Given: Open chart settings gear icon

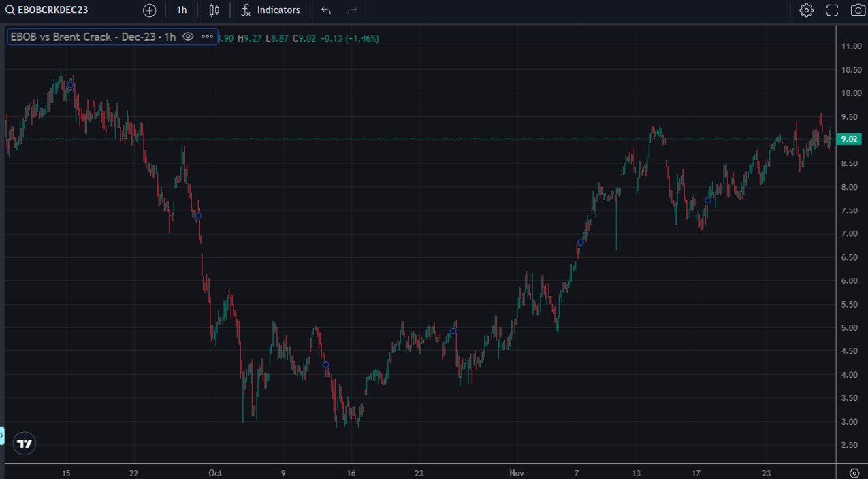Looking at the screenshot, I should [806, 10].
